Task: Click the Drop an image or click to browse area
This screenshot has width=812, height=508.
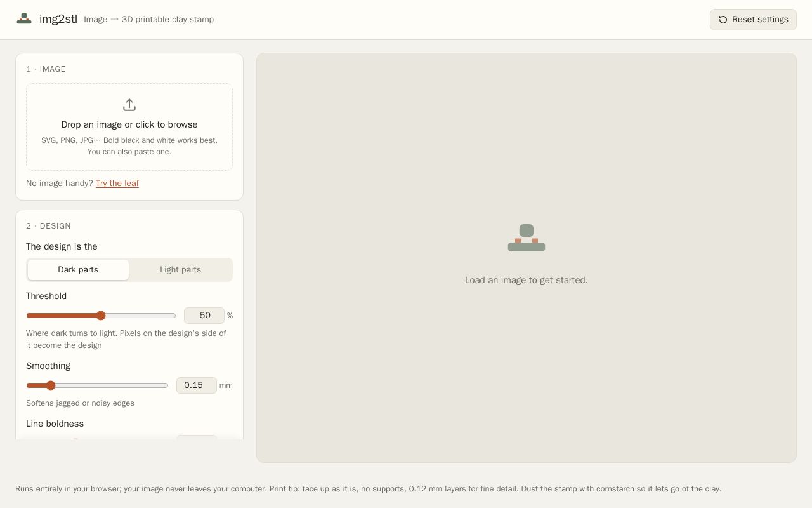Action: point(129,127)
